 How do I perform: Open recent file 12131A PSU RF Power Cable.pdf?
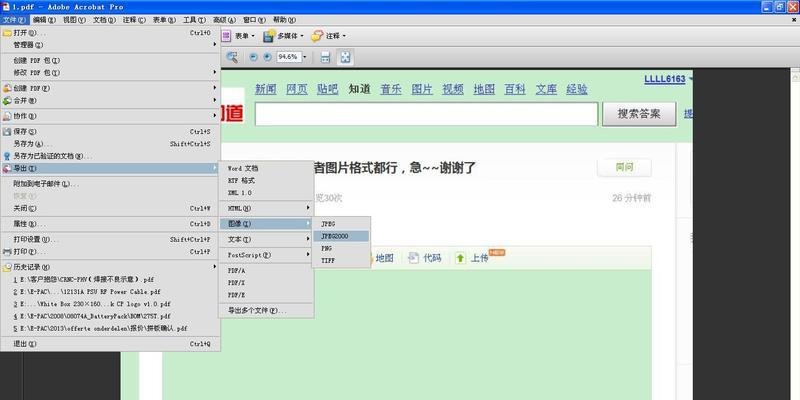110,292
